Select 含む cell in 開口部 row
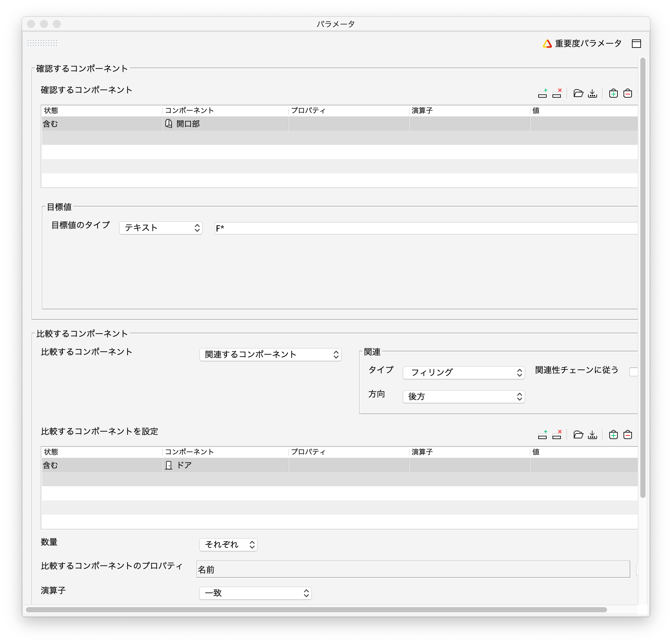 pos(102,123)
